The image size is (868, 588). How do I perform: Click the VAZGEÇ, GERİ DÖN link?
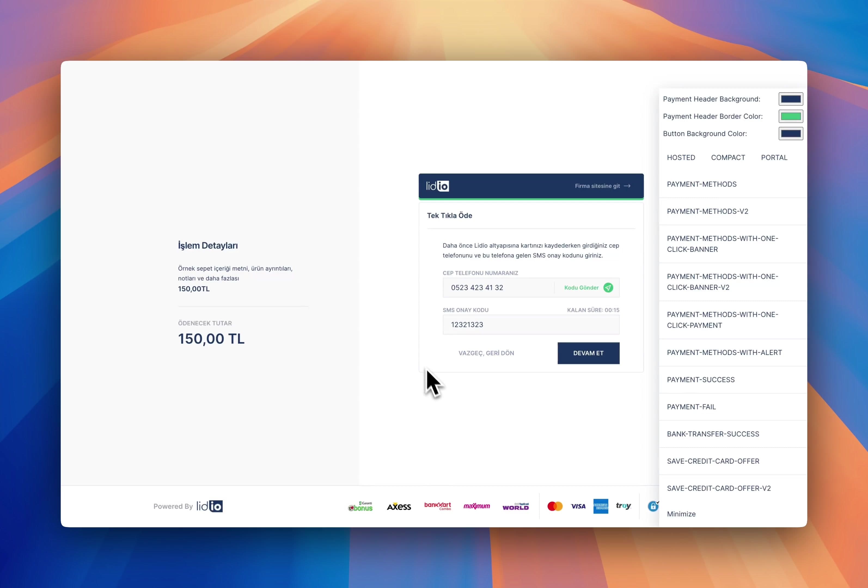point(486,353)
